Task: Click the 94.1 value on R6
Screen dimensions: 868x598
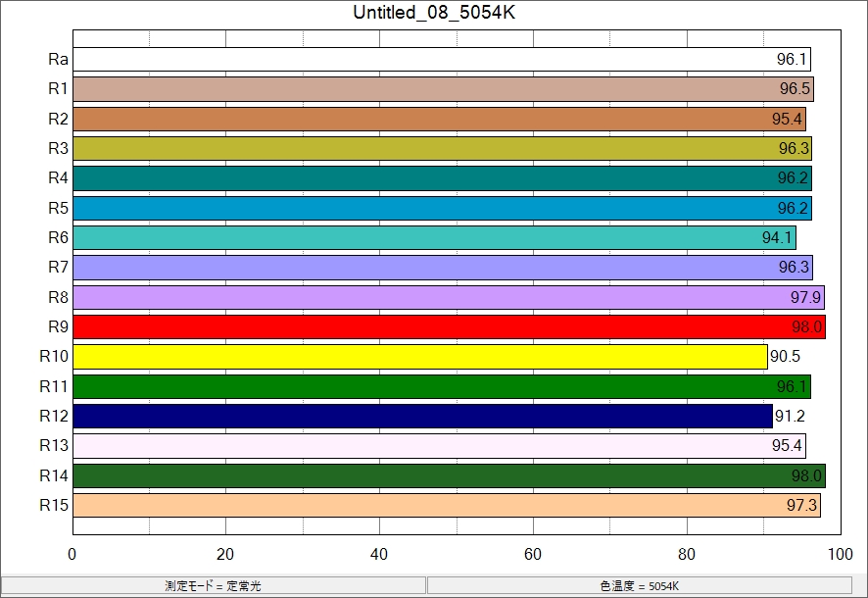Action: pyautogui.click(x=777, y=237)
